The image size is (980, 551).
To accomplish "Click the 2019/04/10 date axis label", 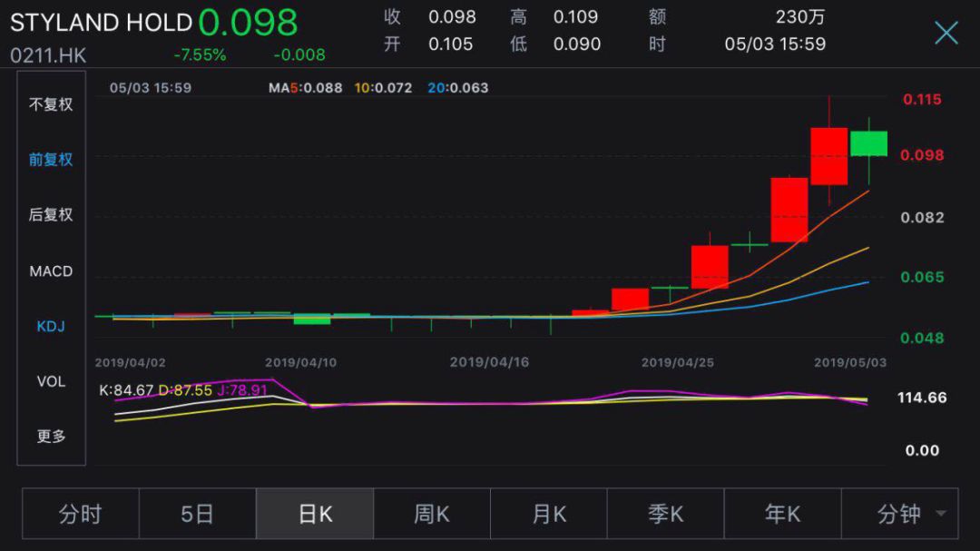I will pyautogui.click(x=300, y=363).
